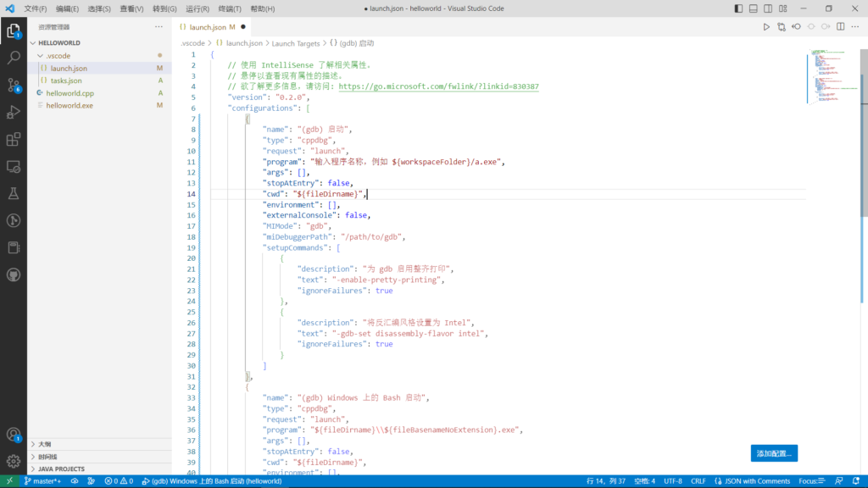Open the Search view in activity bar
The height and width of the screenshot is (488, 868).
click(x=14, y=58)
